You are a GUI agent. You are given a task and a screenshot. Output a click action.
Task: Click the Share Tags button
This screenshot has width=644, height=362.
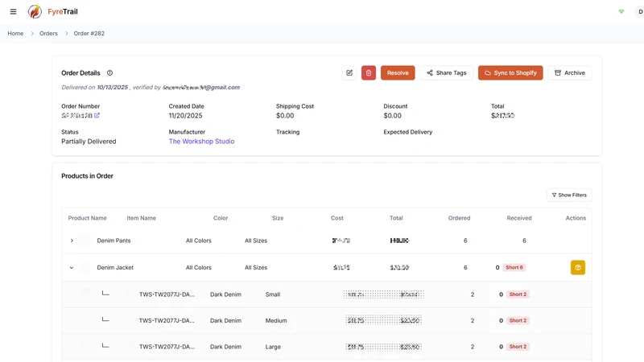447,72
